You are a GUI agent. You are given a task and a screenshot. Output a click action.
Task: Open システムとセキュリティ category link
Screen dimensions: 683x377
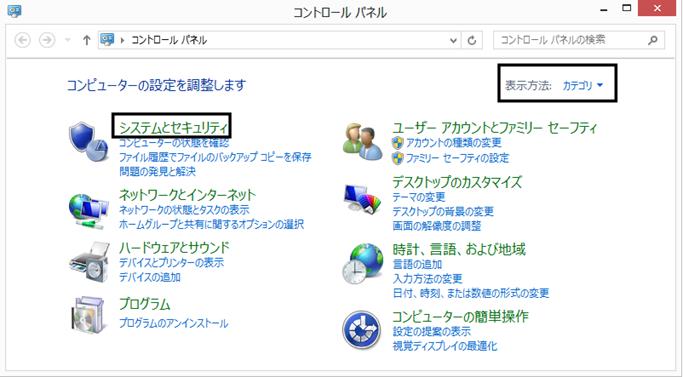[173, 127]
